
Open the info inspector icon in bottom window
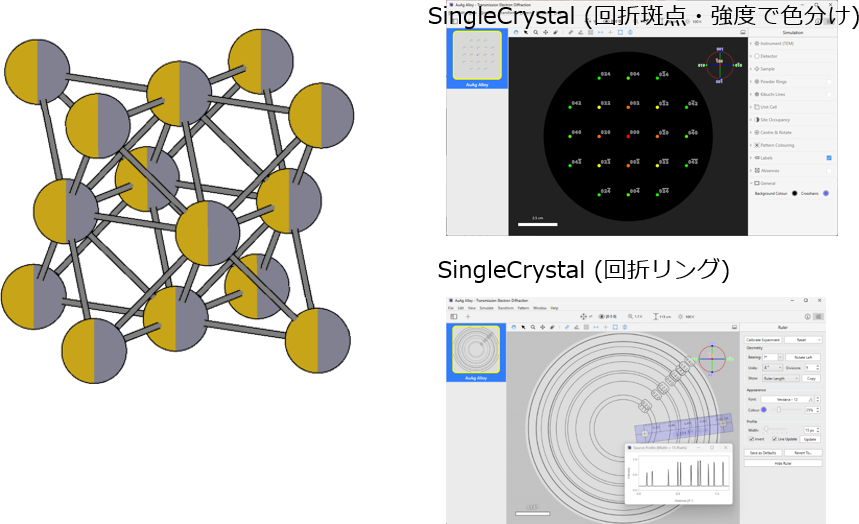coord(807,316)
